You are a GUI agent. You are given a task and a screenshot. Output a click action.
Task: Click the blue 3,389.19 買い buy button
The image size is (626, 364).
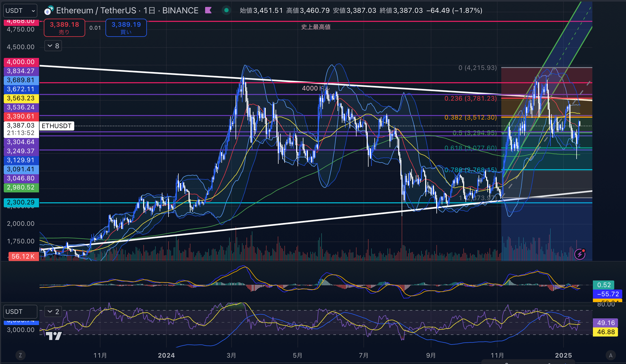pos(126,28)
